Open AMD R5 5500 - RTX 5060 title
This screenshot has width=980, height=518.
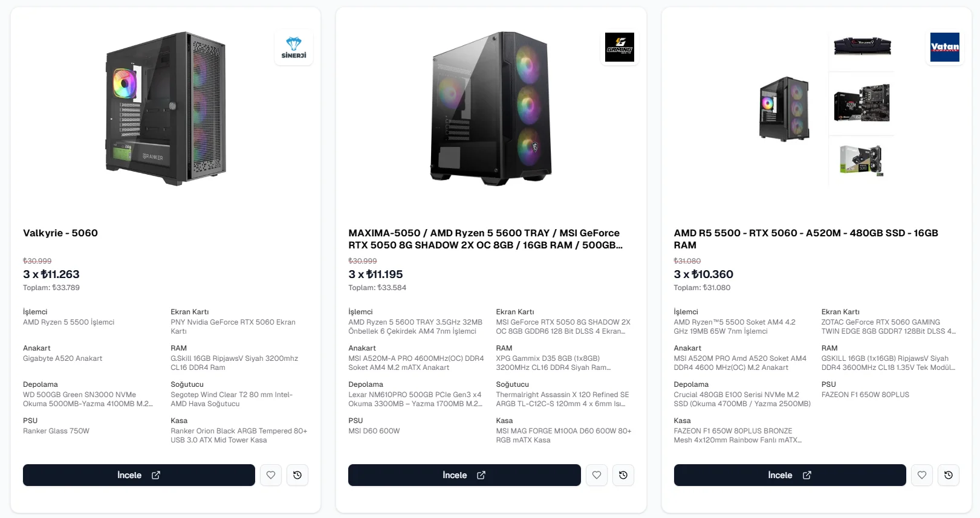click(806, 239)
